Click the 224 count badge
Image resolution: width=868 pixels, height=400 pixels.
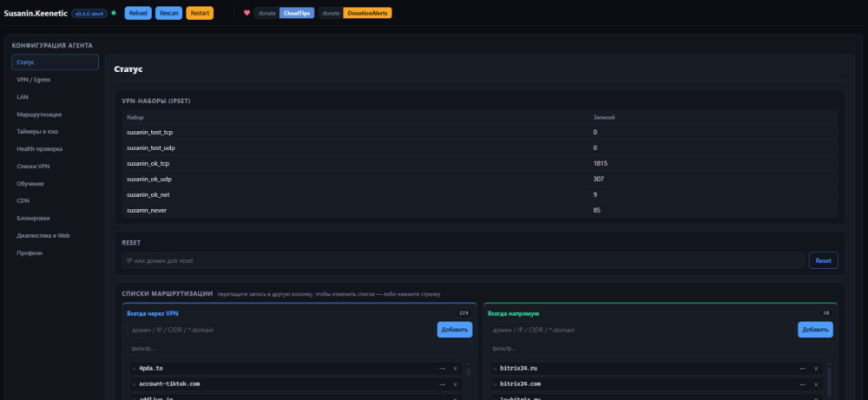(x=464, y=312)
